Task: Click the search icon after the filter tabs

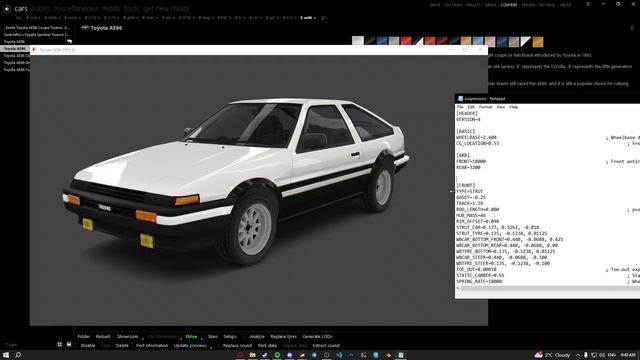Action: tap(323, 18)
